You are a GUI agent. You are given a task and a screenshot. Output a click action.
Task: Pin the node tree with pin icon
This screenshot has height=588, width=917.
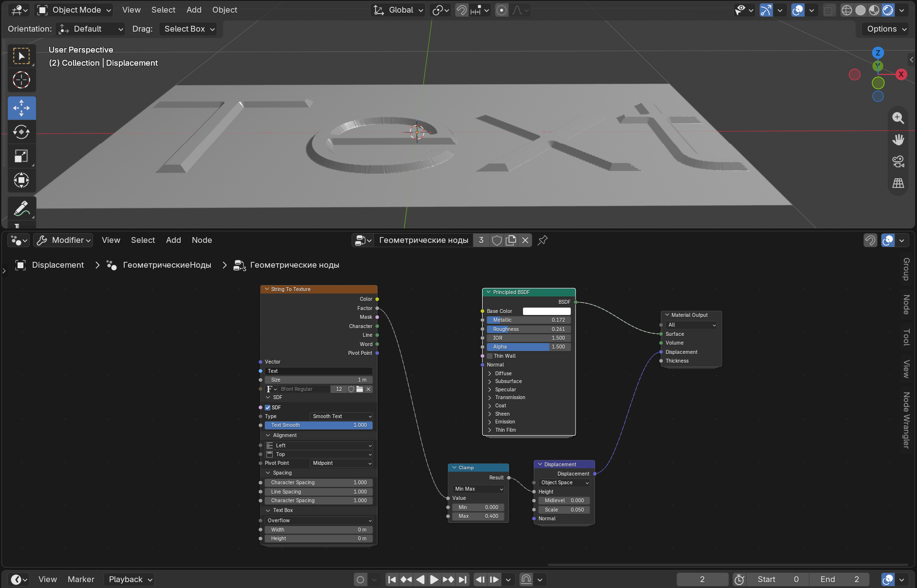click(x=543, y=240)
